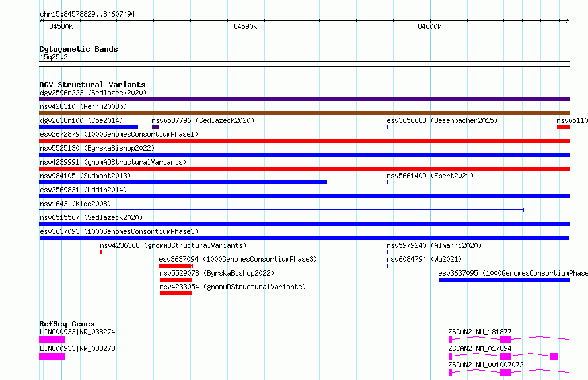Image resolution: width=588 pixels, height=380 pixels.
Task: Click the magenta LINC00933 NR_038274 exon block
Action: tap(52, 340)
